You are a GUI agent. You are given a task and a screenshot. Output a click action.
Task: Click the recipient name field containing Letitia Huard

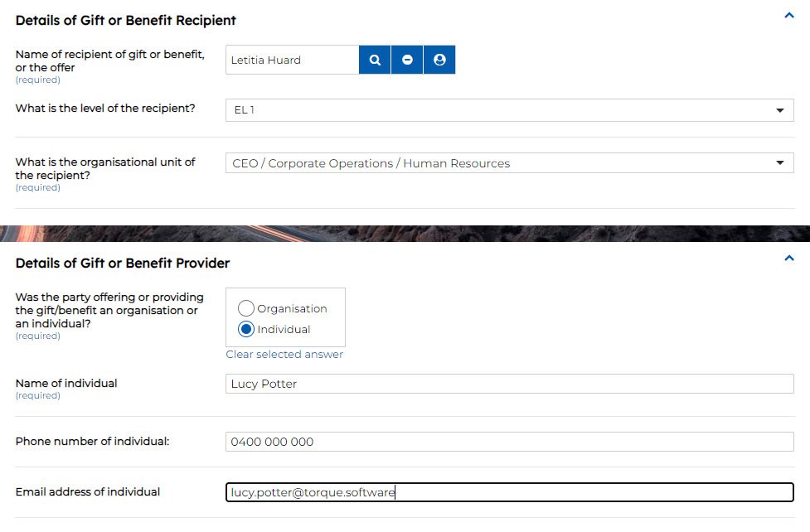[x=292, y=60]
